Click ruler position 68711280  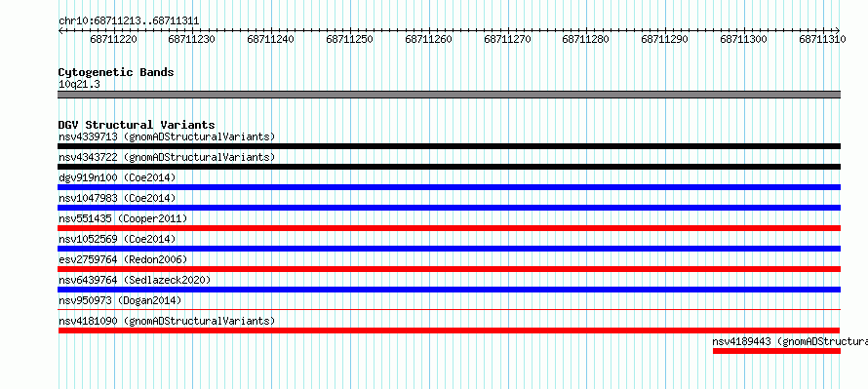click(586, 39)
